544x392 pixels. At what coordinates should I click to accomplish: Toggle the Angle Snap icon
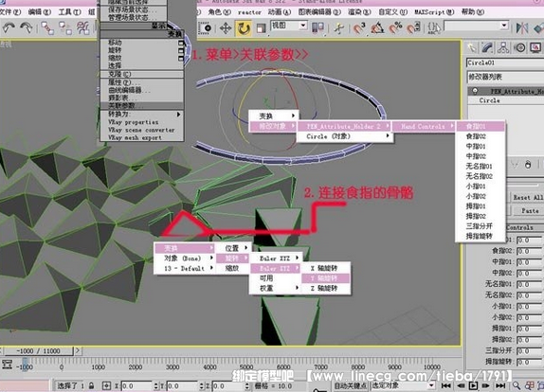click(377, 28)
